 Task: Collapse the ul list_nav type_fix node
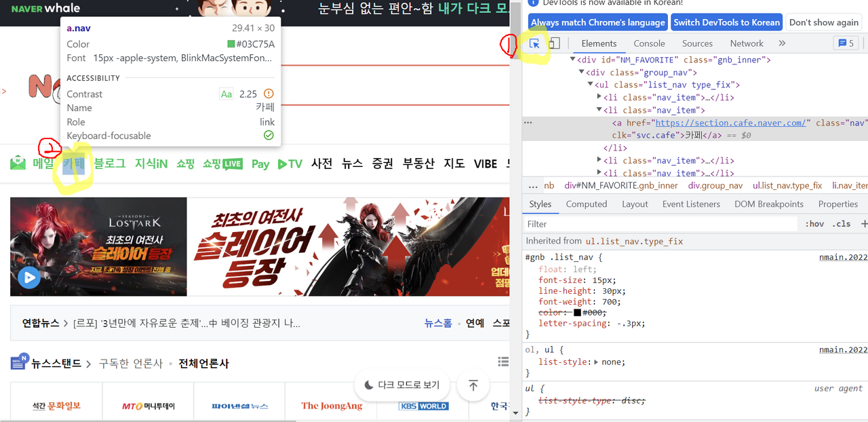point(591,85)
